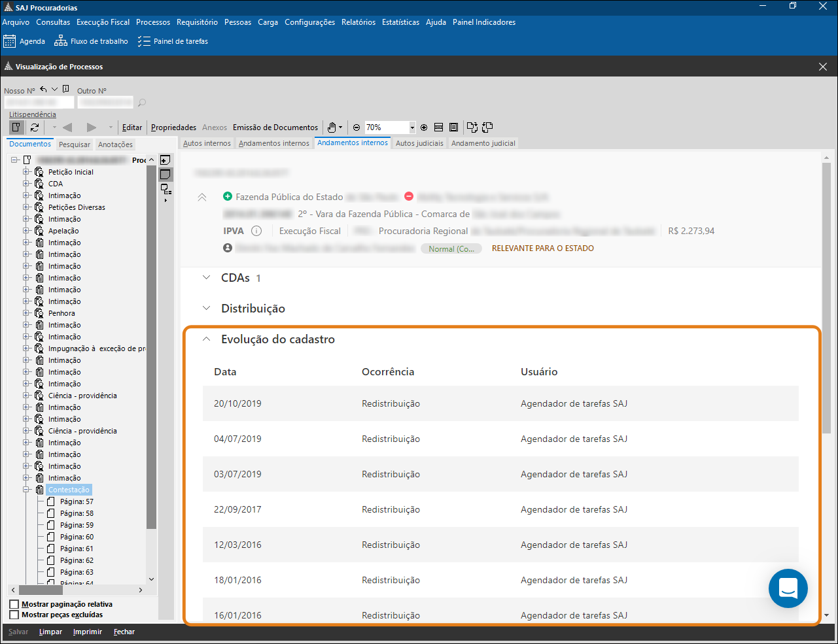This screenshot has width=838, height=644.
Task: Click Emissão de Documentos button
Action: pyautogui.click(x=275, y=127)
